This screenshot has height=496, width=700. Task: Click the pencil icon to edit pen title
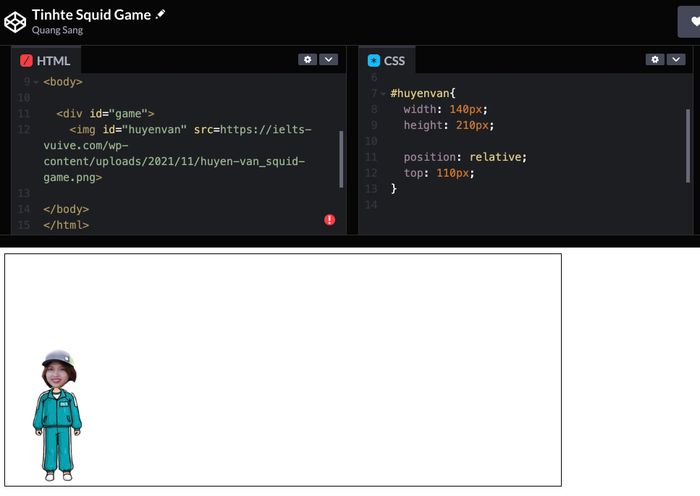[161, 14]
